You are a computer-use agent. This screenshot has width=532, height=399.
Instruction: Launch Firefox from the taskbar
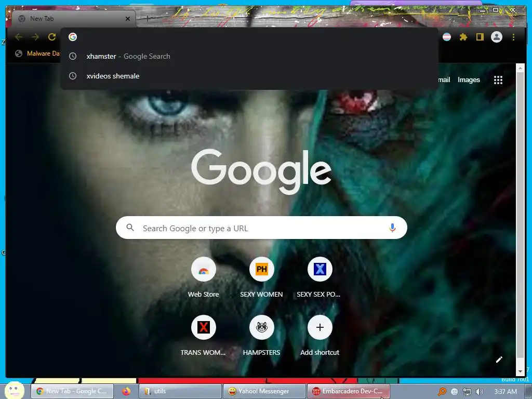click(126, 391)
